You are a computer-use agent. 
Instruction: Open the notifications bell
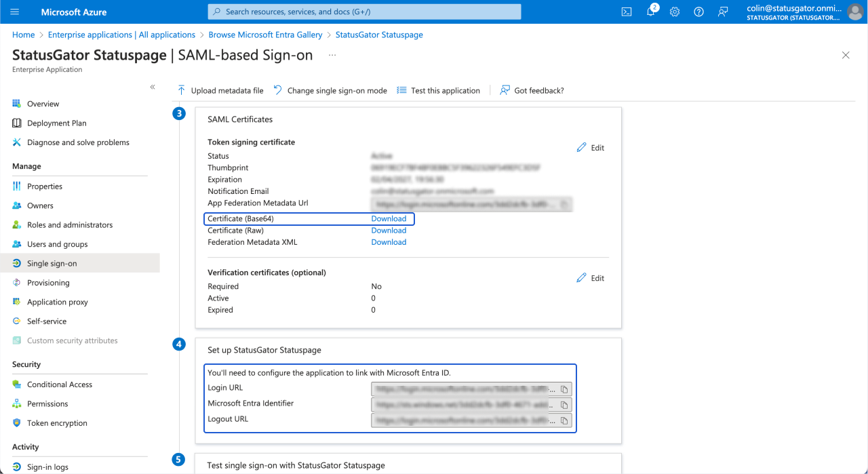(x=651, y=12)
